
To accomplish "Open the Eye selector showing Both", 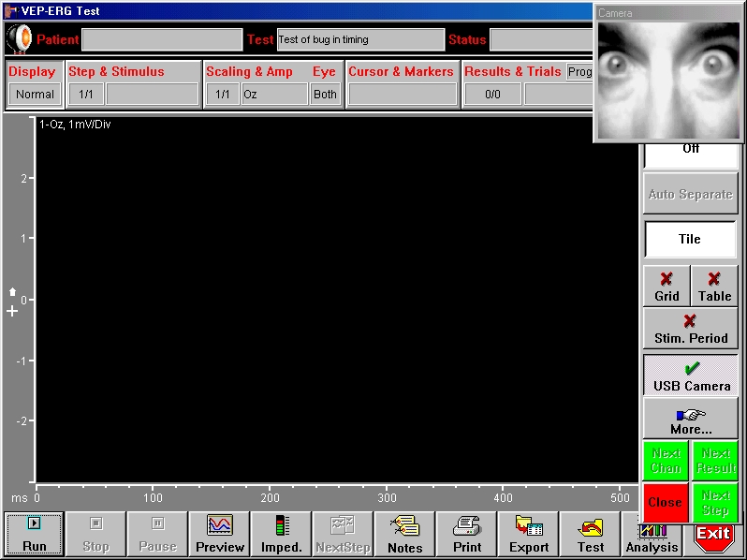I will [325, 94].
